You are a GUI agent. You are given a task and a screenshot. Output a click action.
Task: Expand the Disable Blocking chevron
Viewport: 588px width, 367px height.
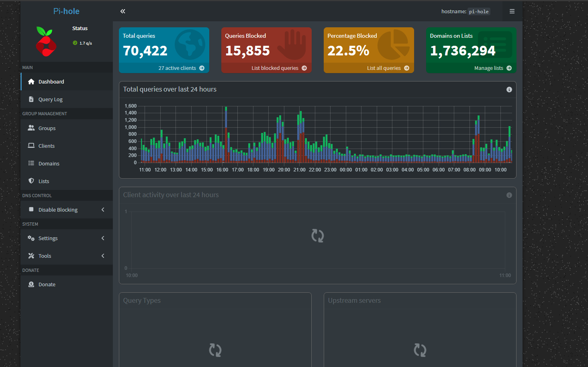(103, 209)
